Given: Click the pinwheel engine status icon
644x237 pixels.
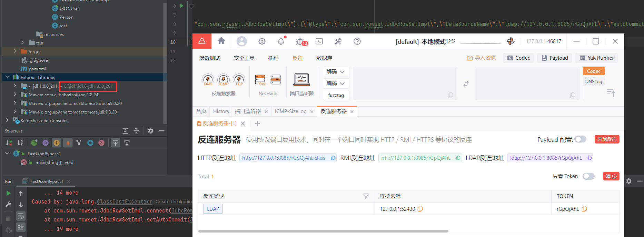Looking at the screenshot, I should pos(511,41).
